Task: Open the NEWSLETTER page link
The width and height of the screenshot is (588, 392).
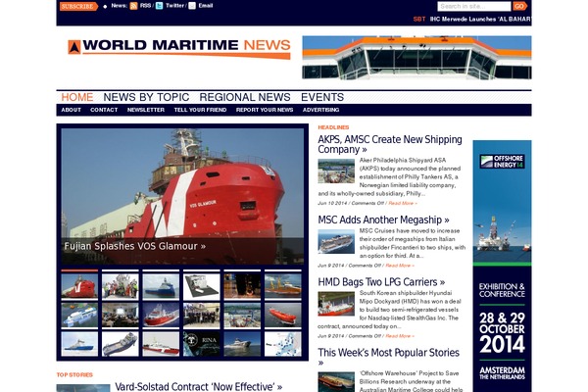Action: (x=146, y=110)
